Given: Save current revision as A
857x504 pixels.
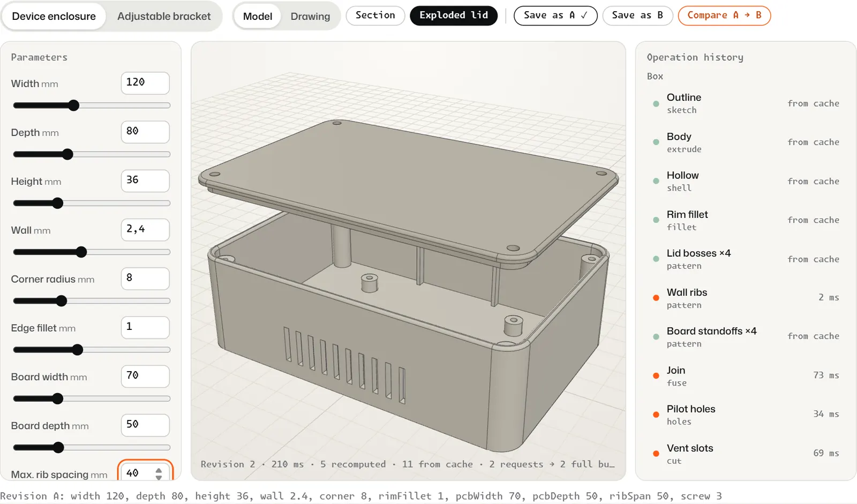Looking at the screenshot, I should point(555,16).
